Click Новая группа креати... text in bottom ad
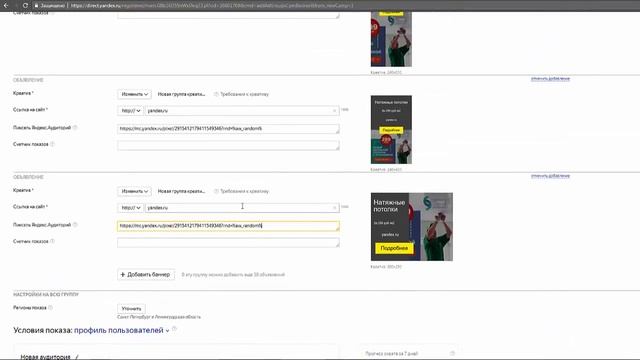The image size is (640, 360). (x=181, y=191)
